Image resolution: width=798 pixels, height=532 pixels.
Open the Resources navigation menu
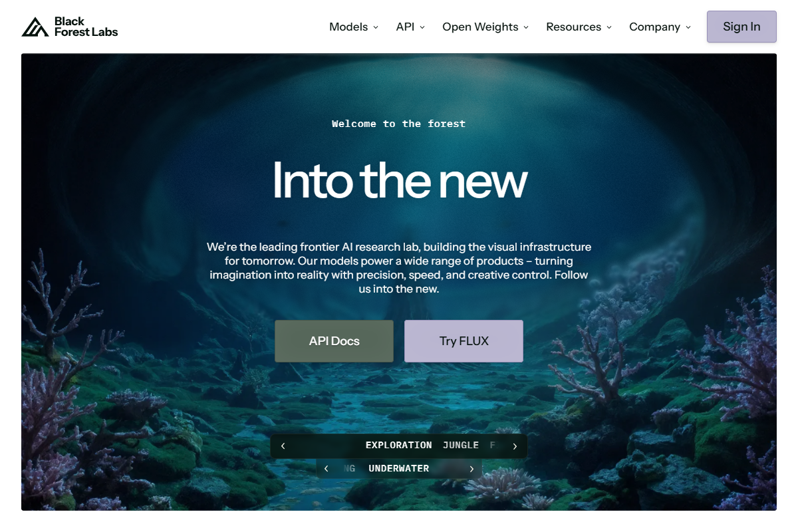(x=579, y=27)
